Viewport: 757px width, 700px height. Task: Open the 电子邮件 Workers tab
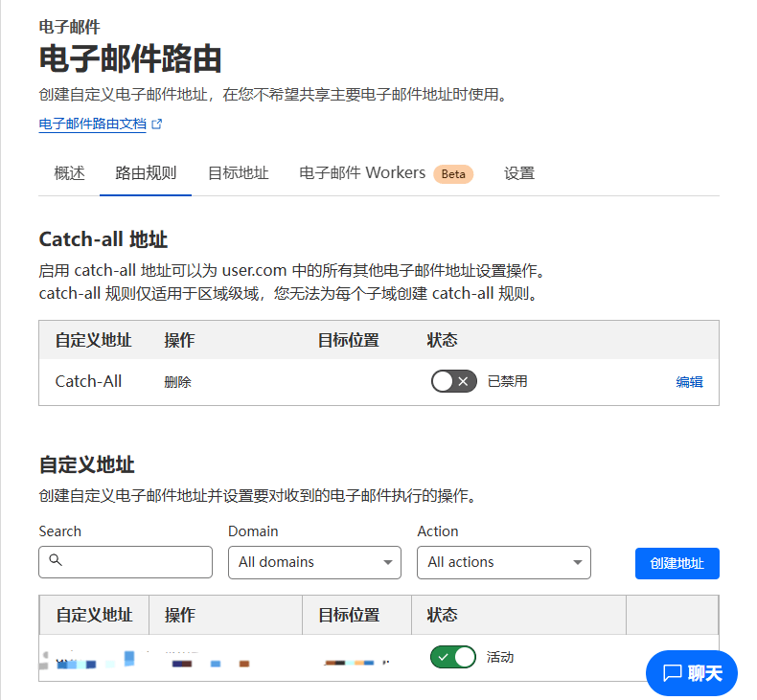(362, 173)
